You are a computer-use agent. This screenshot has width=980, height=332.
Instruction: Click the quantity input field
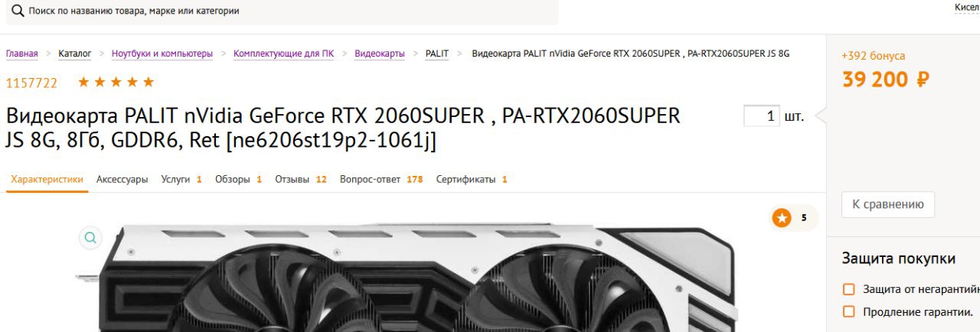click(x=762, y=116)
